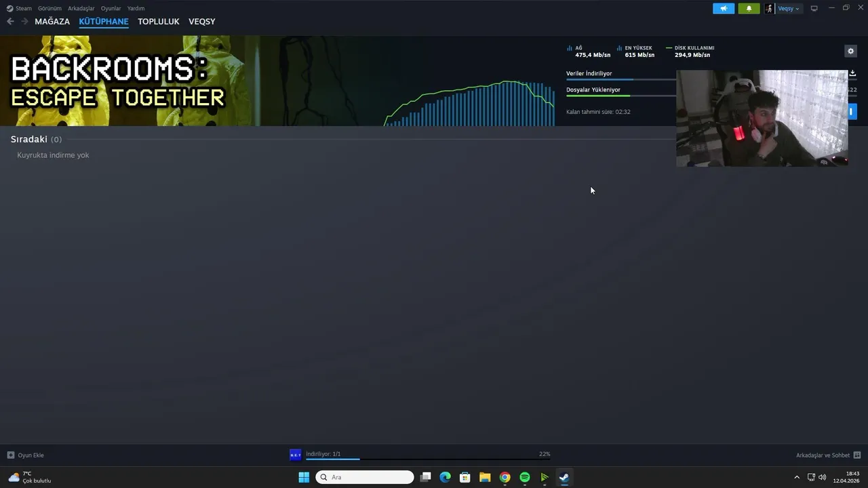Go forward with the right arrow

(x=25, y=21)
